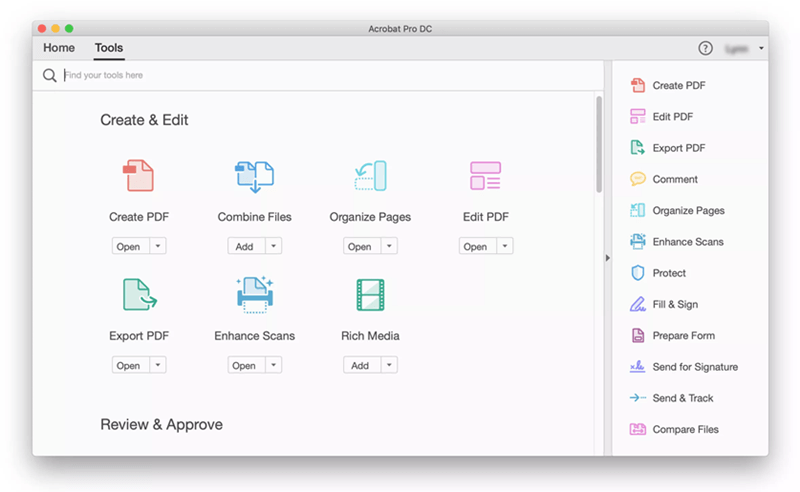Viewport: 800px width, 492px height.
Task: Select the Comment speech bubble icon
Action: [x=638, y=179]
